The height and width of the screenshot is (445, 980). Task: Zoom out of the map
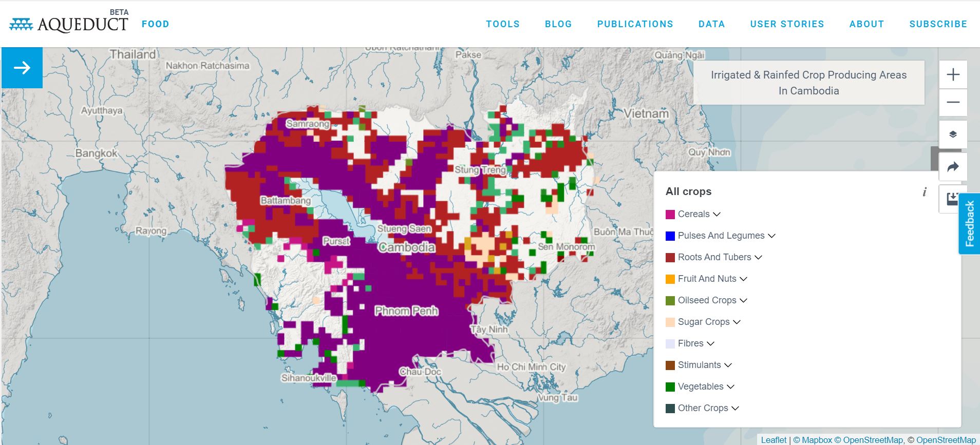click(x=953, y=102)
